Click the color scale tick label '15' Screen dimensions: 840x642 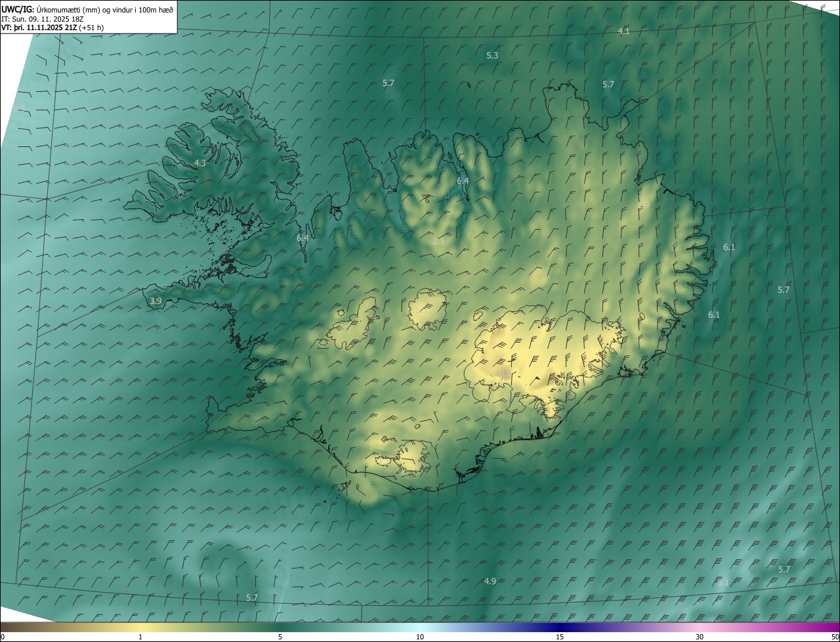(x=560, y=637)
